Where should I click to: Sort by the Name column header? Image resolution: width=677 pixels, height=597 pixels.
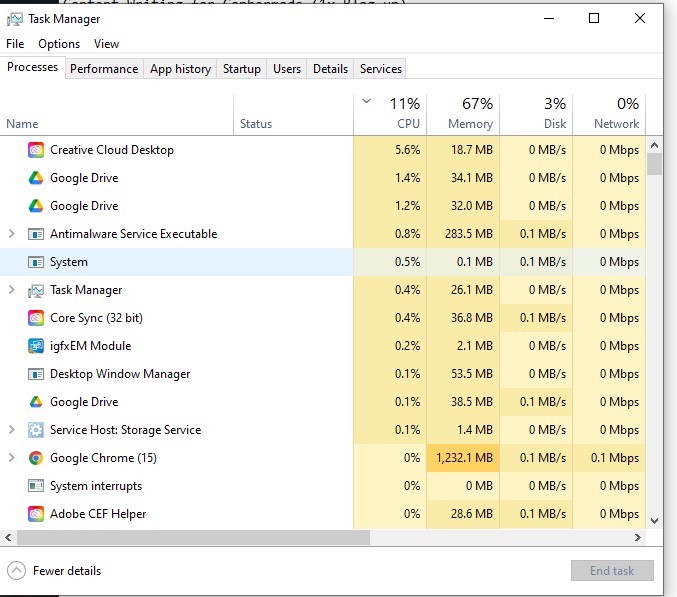(x=117, y=114)
